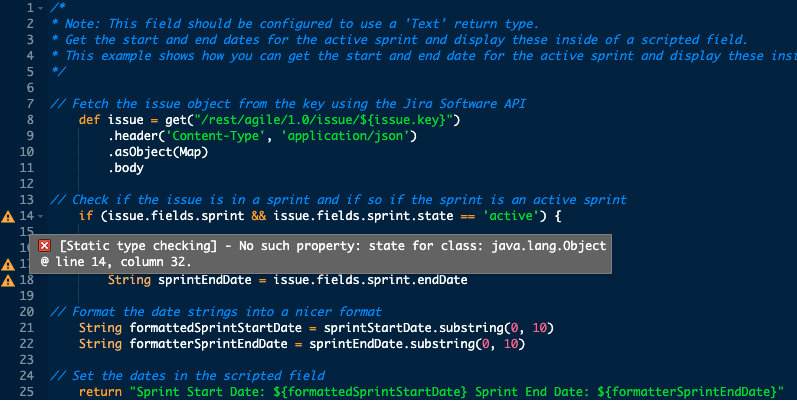Viewport: 797px width, 405px height.
Task: Collapse the if block at line 14
Action: coord(41,216)
